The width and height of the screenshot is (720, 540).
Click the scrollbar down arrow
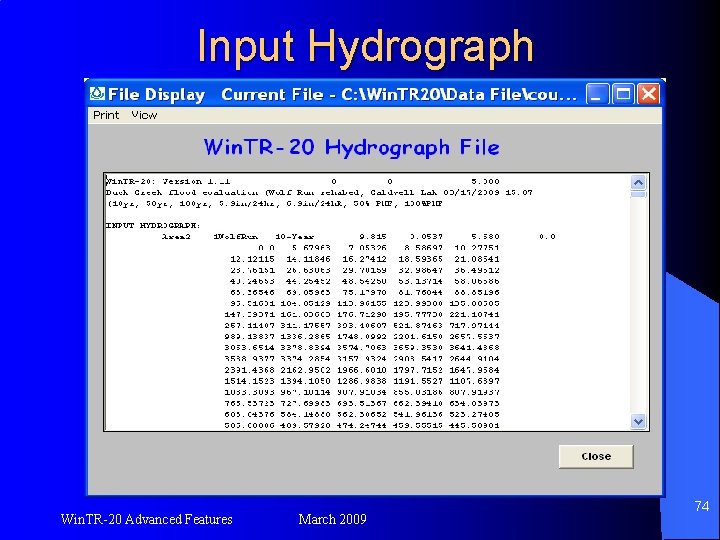638,421
